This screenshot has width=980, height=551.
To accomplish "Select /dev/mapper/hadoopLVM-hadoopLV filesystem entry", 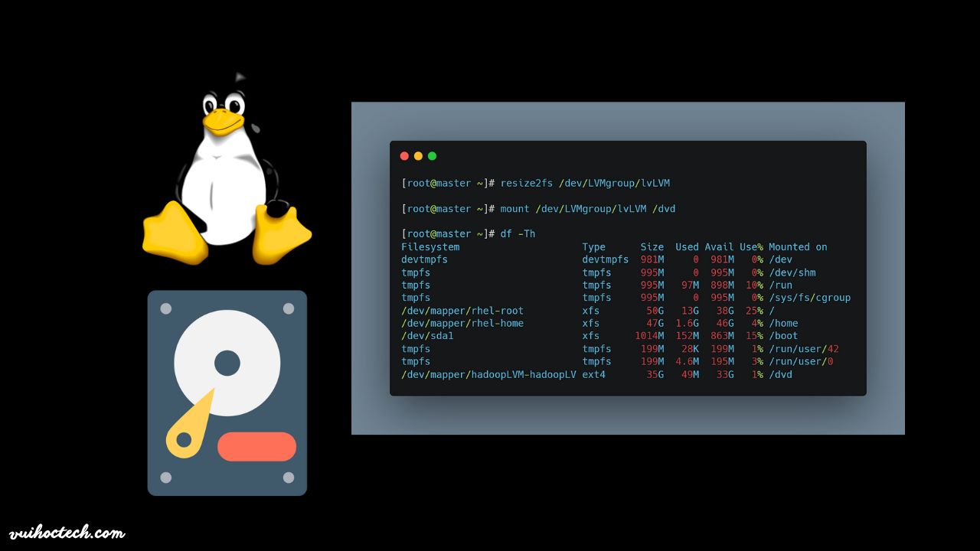I will (x=488, y=374).
